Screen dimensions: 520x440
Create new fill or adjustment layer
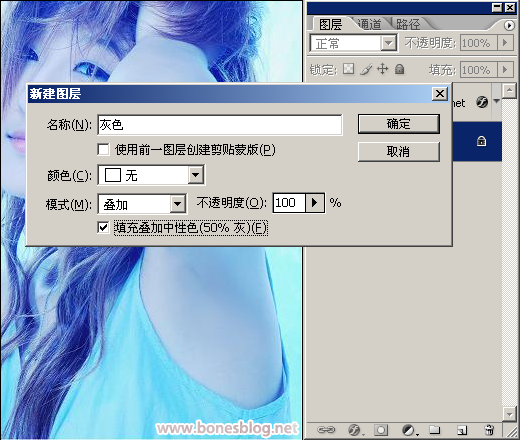click(x=409, y=430)
